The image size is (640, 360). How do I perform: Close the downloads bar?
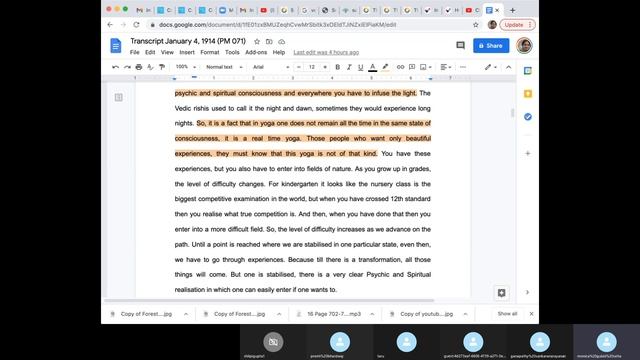coord(531,313)
